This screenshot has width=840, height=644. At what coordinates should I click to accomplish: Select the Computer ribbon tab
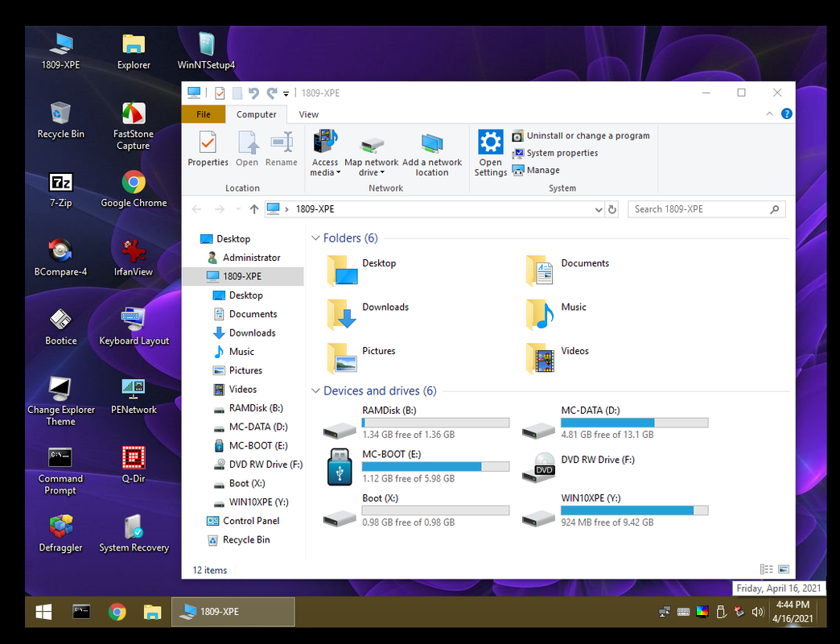256,114
